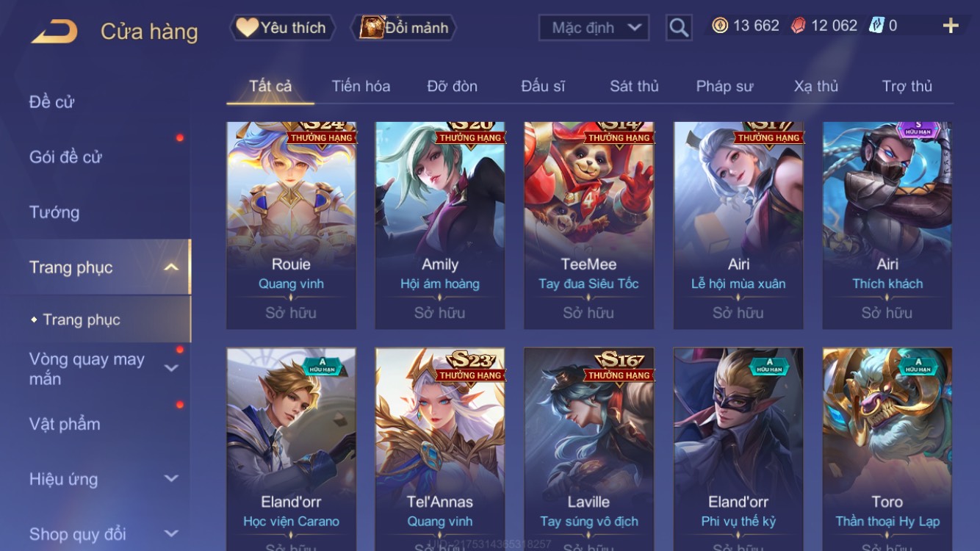
Task: Open the Mặc định sort dropdown
Action: (x=594, y=28)
